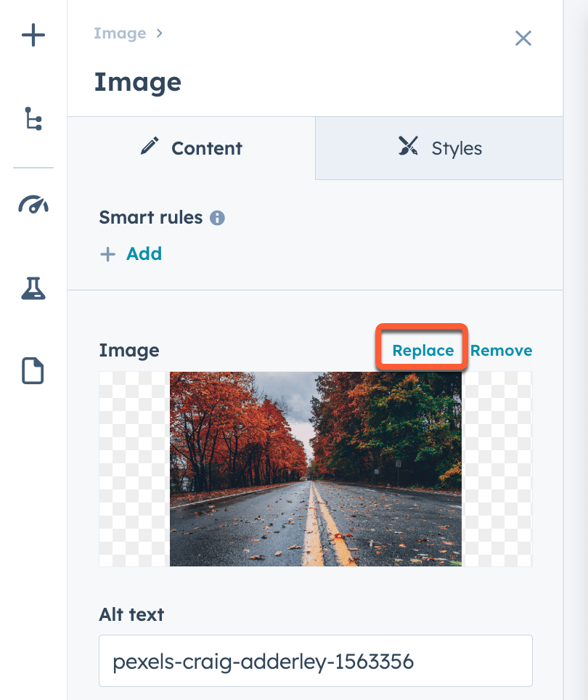
Task: Click the info icon beside Smart rules
Action: point(216,217)
